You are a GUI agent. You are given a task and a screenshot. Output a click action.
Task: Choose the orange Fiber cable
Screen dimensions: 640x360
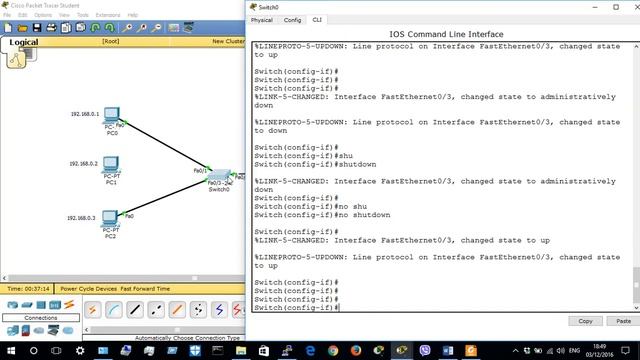tap(177, 310)
